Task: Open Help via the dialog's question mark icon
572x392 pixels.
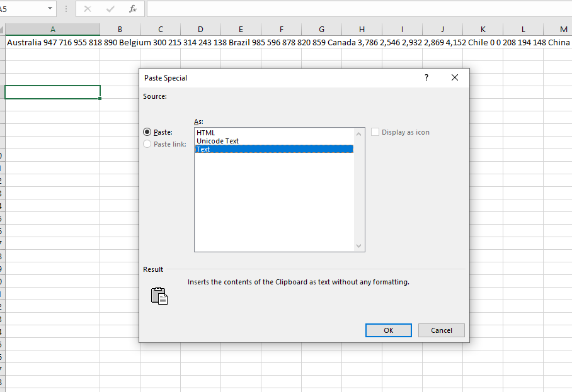Action: coord(426,77)
